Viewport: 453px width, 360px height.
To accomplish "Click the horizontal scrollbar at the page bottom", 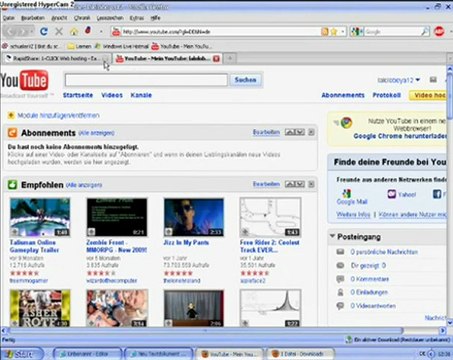I will pyautogui.click(x=205, y=331).
